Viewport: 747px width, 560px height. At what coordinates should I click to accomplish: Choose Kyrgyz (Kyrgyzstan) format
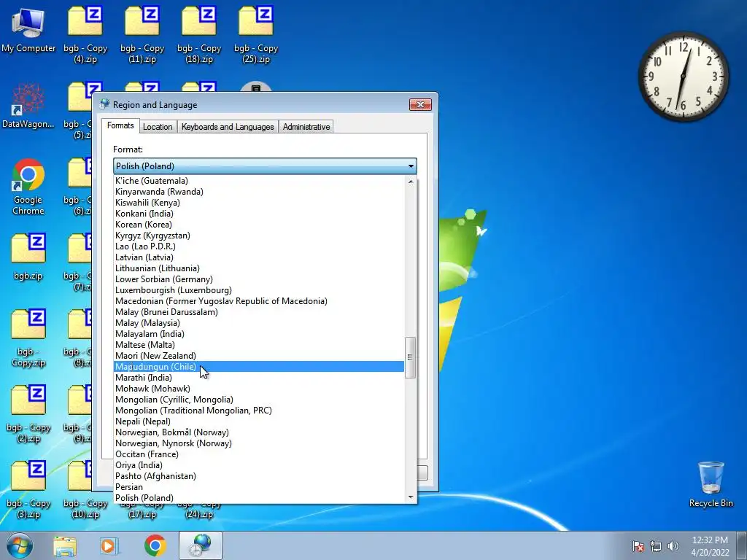[x=259, y=236]
